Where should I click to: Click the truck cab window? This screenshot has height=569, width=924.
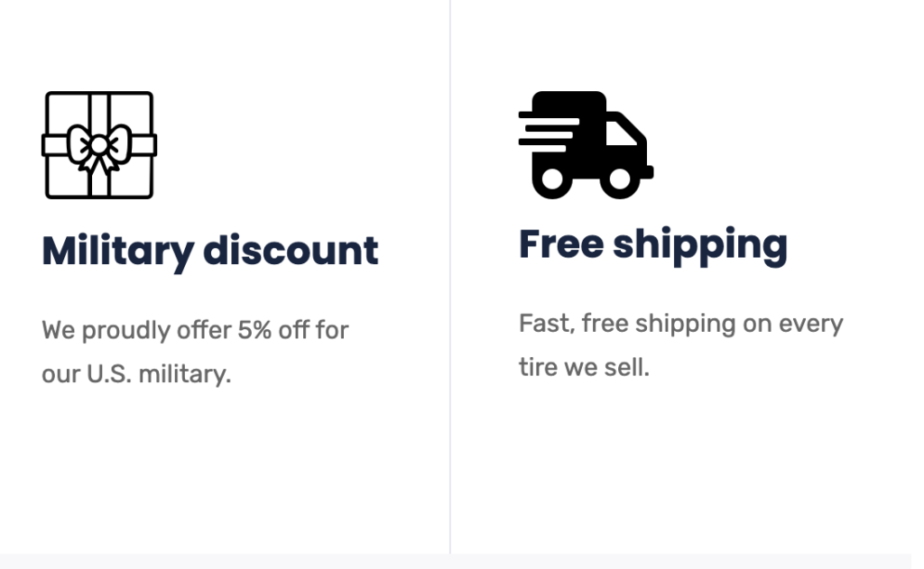tap(621, 133)
